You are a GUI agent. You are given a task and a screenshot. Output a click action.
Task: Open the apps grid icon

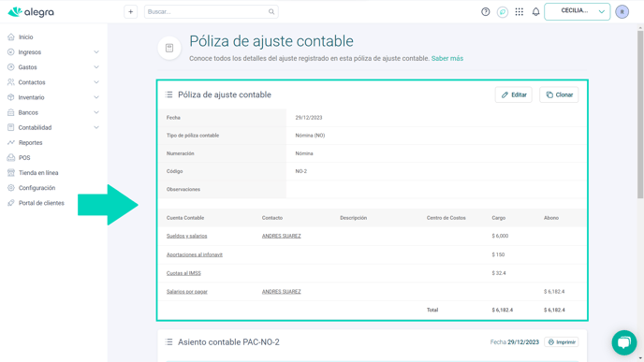point(520,12)
